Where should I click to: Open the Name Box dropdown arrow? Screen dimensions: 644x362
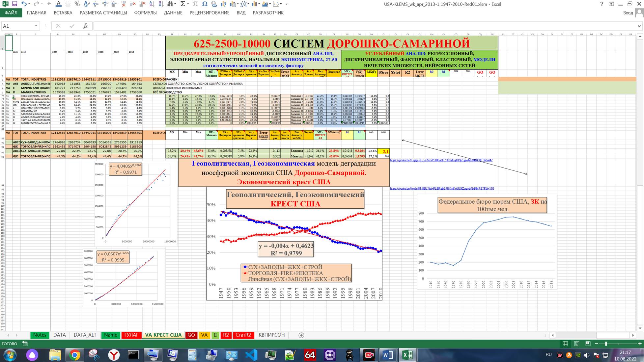[36, 26]
